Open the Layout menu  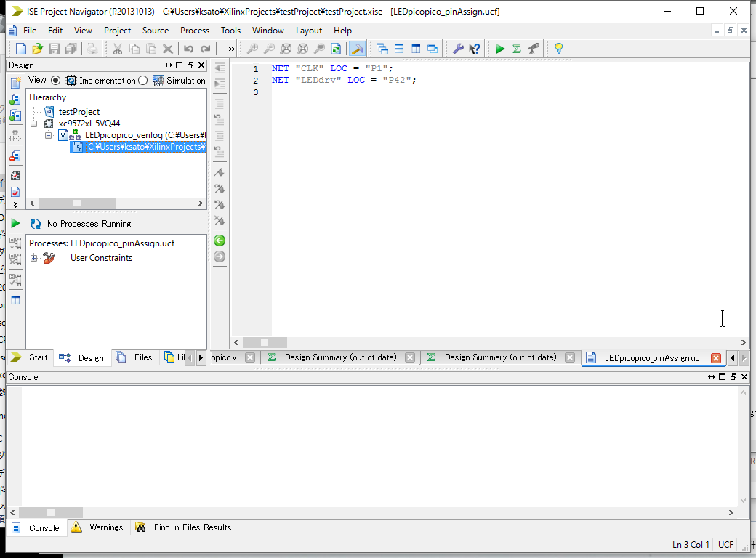tap(308, 31)
